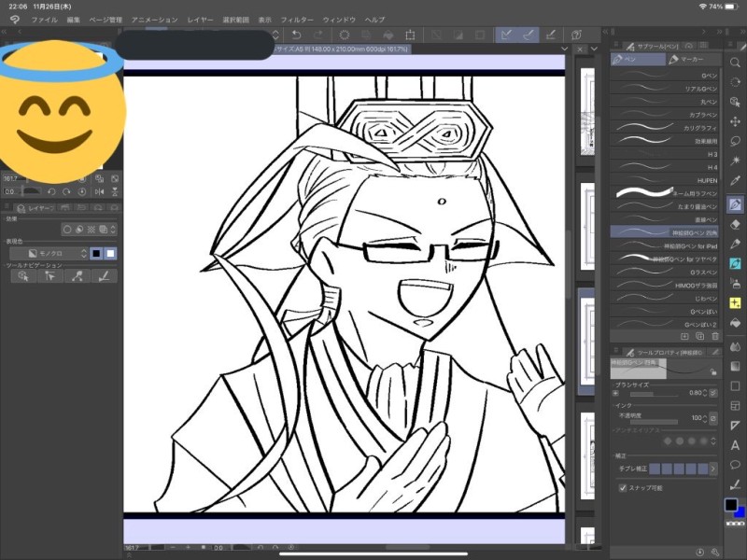Select the Figure rectangle tool
The width and height of the screenshot is (747, 560).
(735, 385)
